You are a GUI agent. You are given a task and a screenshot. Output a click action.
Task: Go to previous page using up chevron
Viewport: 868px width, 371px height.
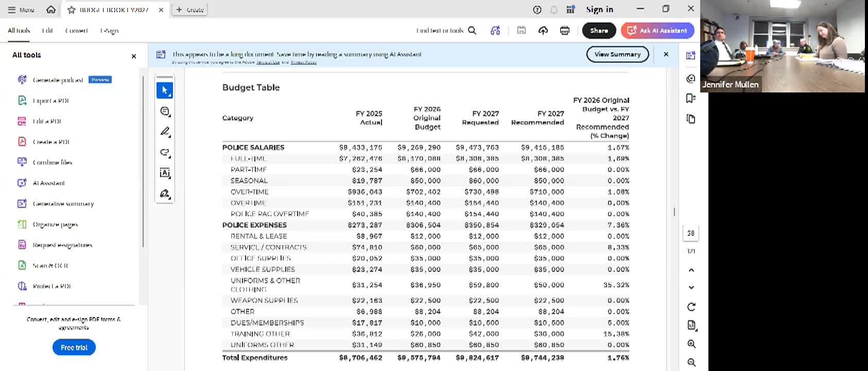[x=691, y=270]
